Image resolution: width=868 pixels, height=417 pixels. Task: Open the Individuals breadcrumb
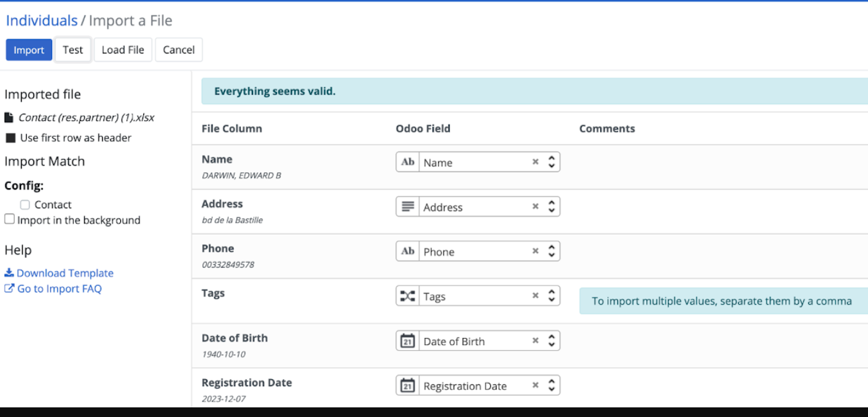[x=41, y=21]
